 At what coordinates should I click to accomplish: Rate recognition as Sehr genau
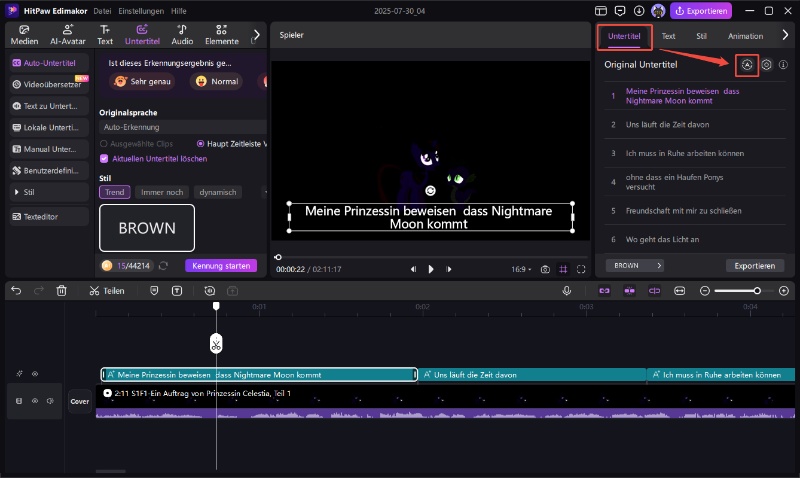pyautogui.click(x=142, y=81)
